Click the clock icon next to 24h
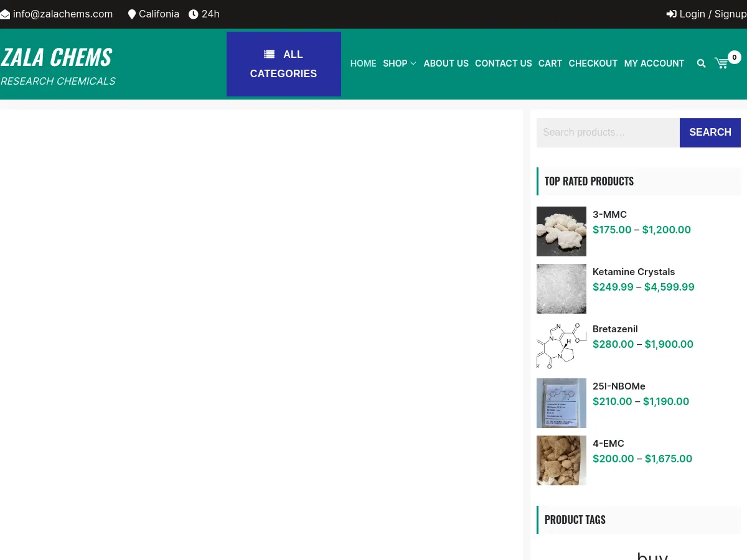Viewport: 747px width, 560px height. 194,14
